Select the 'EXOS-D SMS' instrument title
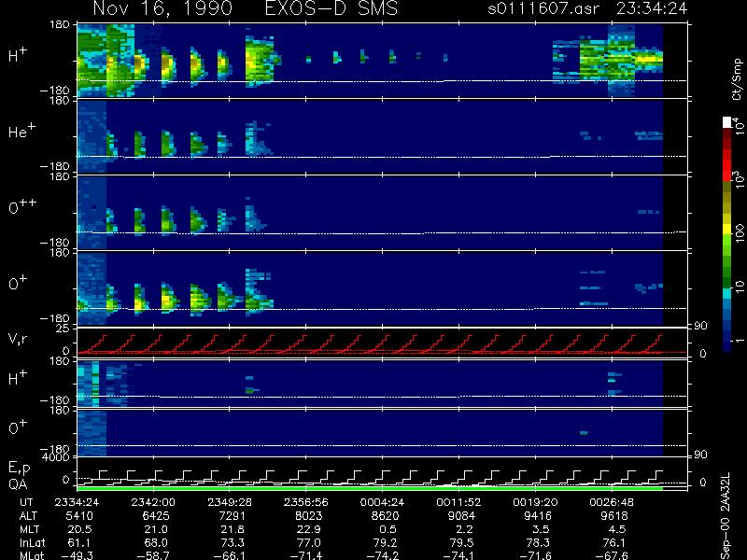The width and height of the screenshot is (747, 560). pyautogui.click(x=331, y=8)
